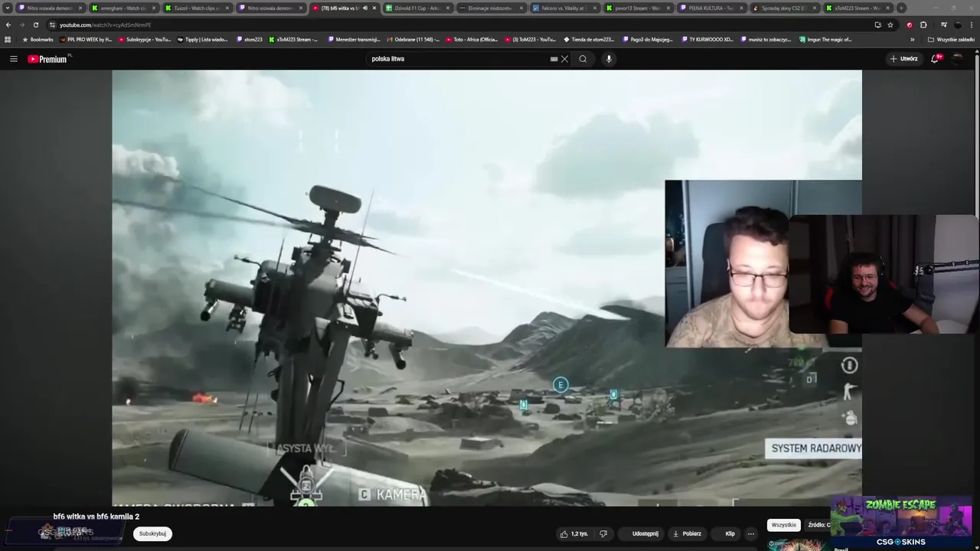Go back with the browser back arrow
The height and width of the screenshot is (551, 980).
(8, 24)
